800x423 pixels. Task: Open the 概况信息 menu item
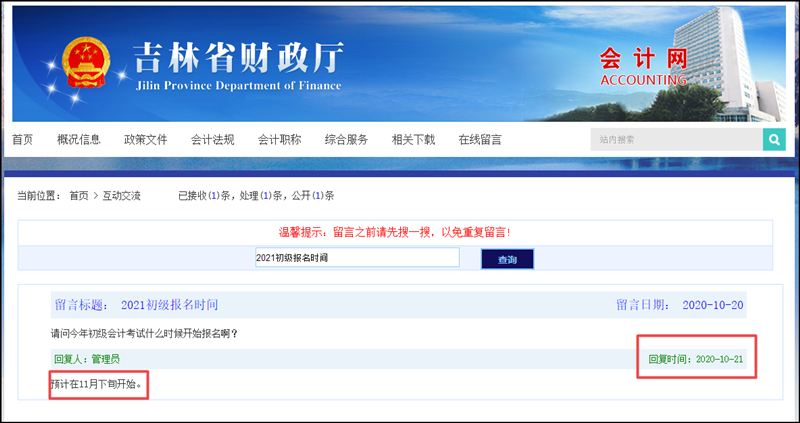[79, 140]
